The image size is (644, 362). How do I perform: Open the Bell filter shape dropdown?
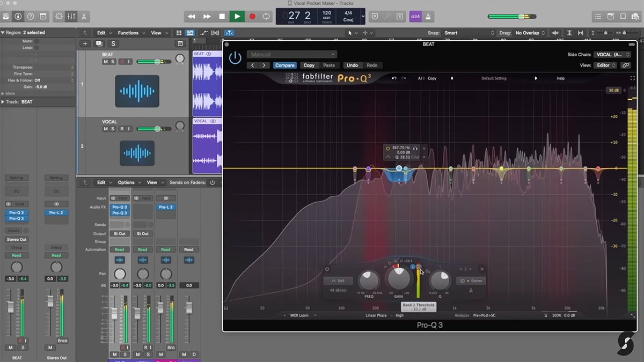338,280
